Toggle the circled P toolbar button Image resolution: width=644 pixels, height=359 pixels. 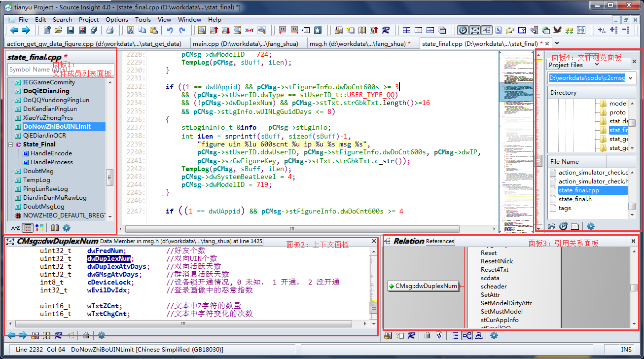[463, 30]
